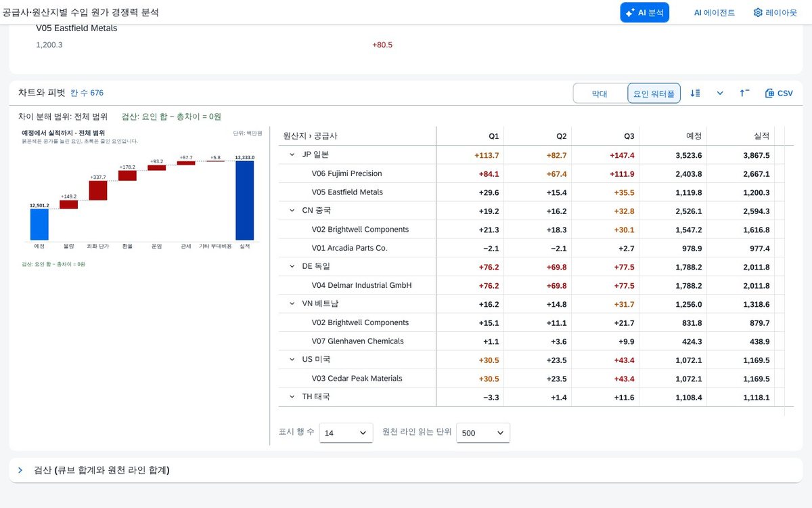
Task: Select the V01 Arcadia Parts Co. row
Action: pos(531,248)
